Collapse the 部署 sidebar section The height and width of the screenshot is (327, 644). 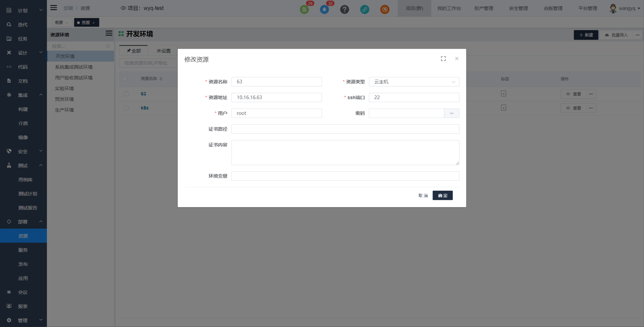[x=41, y=221]
